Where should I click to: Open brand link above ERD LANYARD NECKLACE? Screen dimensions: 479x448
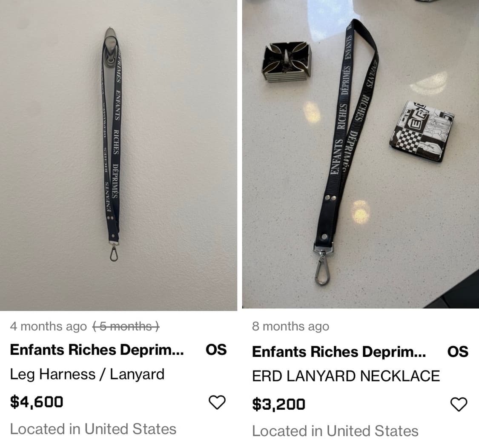coord(338,352)
